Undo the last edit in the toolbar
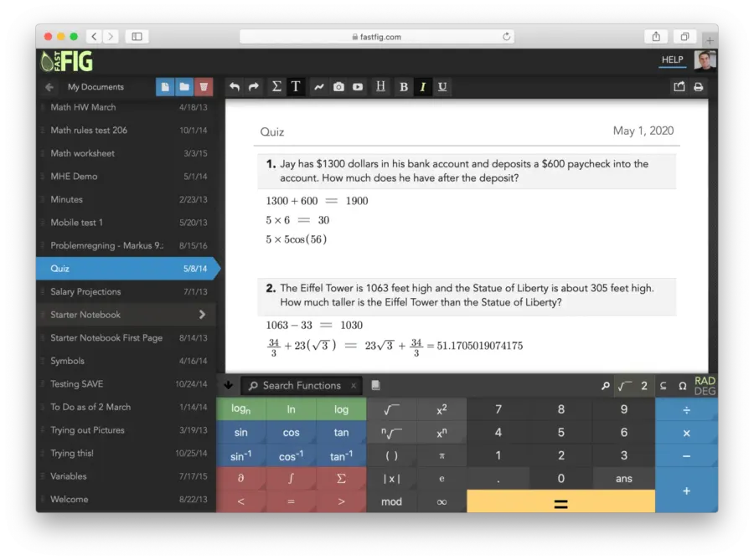 pos(235,87)
